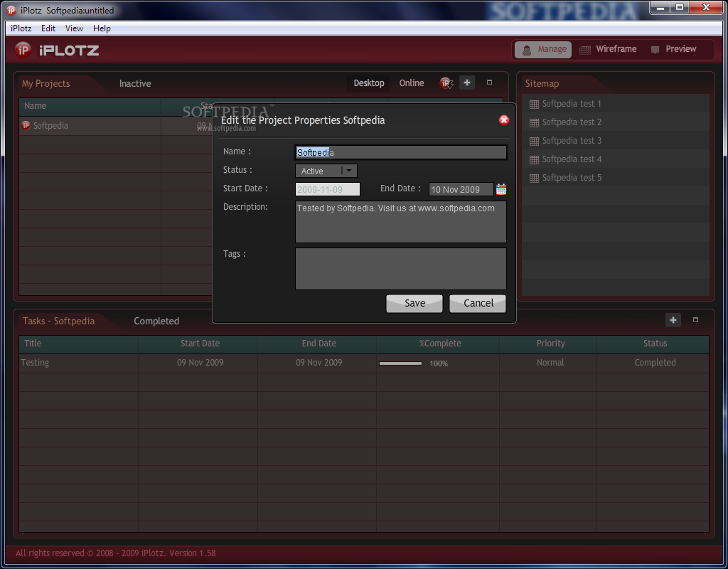Select the Testing task title

pyautogui.click(x=35, y=363)
